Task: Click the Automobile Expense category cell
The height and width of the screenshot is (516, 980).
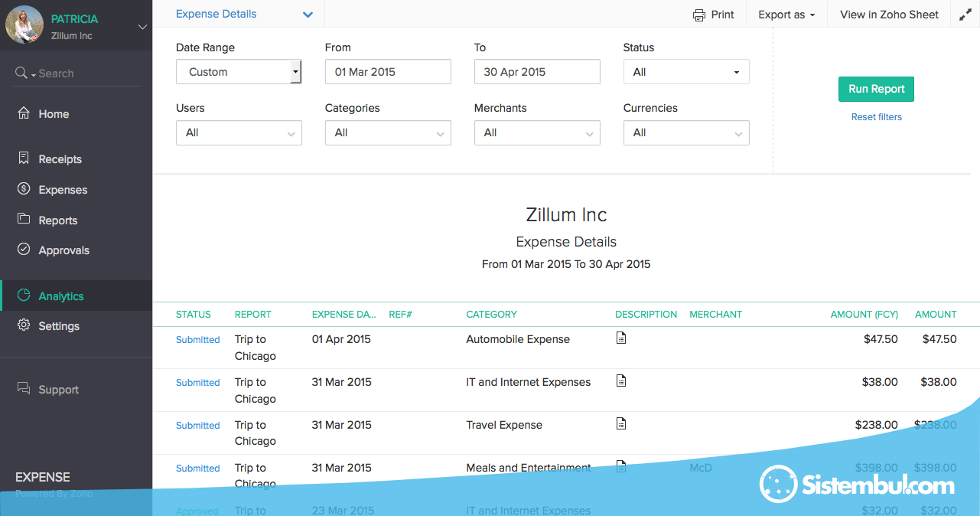Action: (x=518, y=339)
